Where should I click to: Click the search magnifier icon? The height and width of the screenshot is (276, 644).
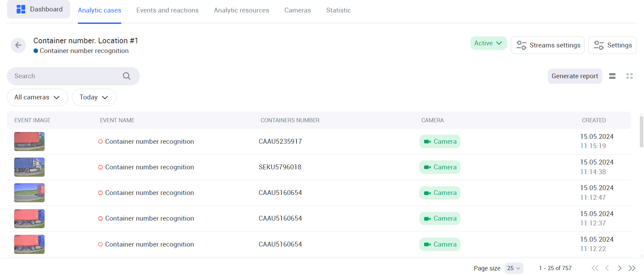click(x=127, y=76)
